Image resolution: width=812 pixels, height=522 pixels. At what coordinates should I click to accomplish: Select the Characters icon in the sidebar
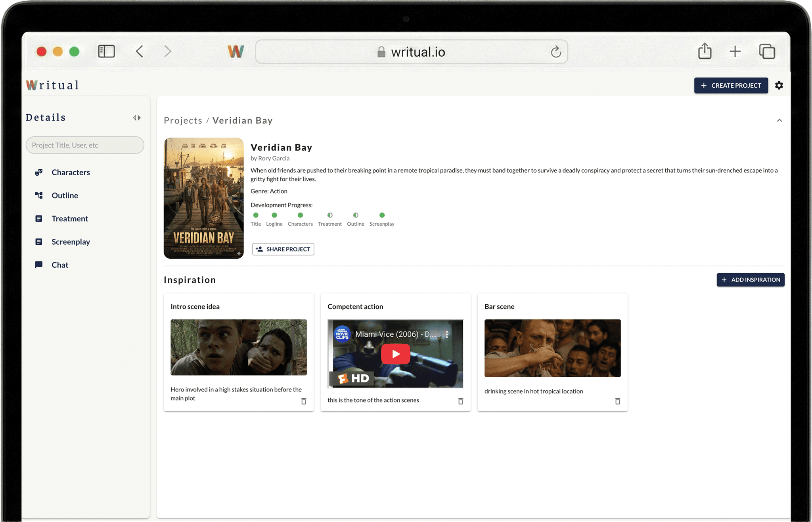(39, 172)
